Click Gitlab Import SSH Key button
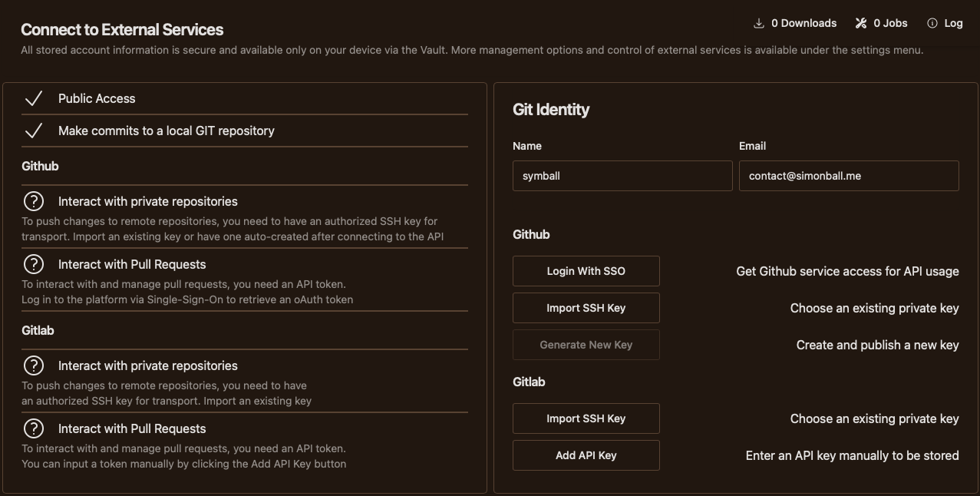The image size is (980, 496). (x=586, y=418)
